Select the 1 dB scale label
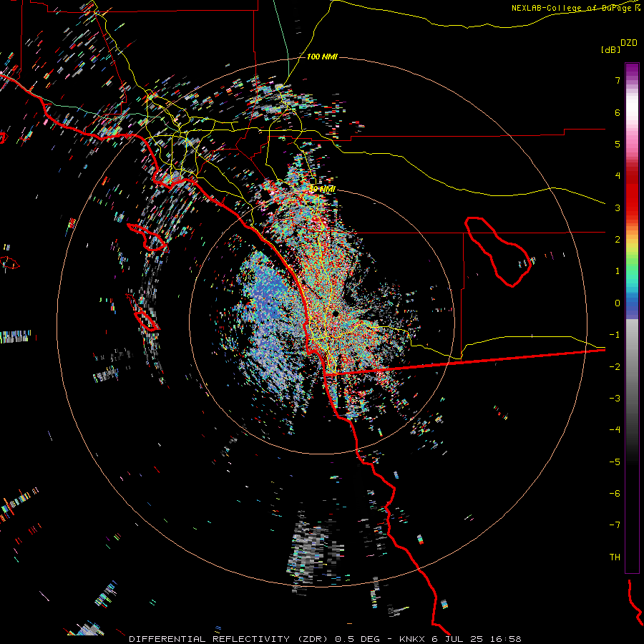 (618, 271)
